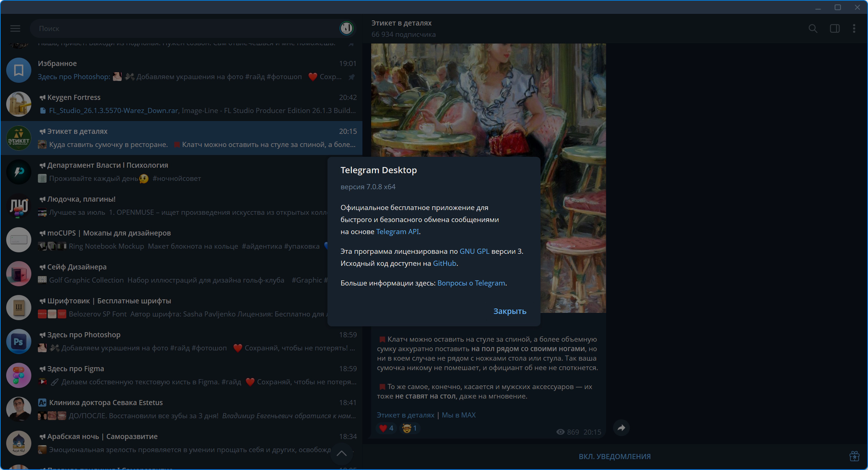Screen dimensions: 868x470
Task: Open the Вопросы о Telegram link
Action: 471,283
